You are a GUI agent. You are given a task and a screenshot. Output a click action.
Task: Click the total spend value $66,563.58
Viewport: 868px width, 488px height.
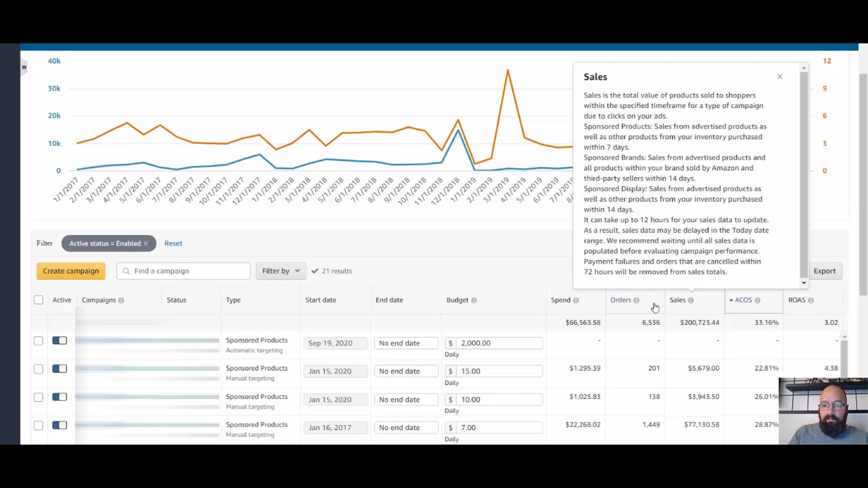click(x=583, y=323)
